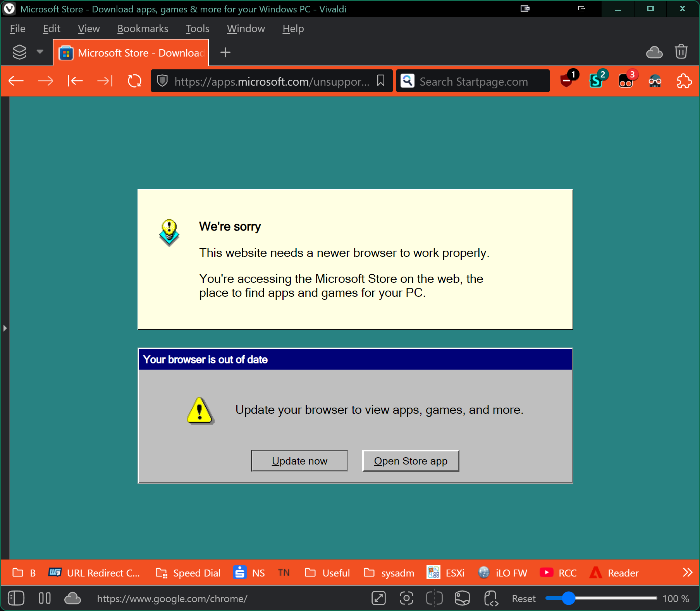The image size is (700, 611).
Task: Open the workspaces stack icon
Action: click(x=19, y=52)
